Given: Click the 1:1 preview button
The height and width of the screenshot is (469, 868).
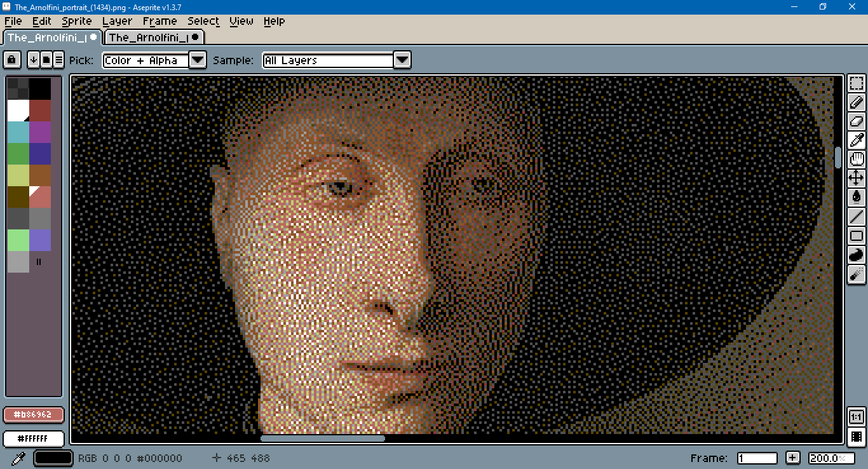Looking at the screenshot, I should [856, 418].
